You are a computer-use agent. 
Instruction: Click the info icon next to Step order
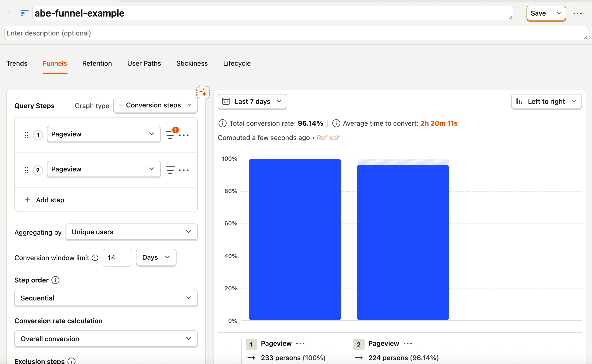[55, 280]
